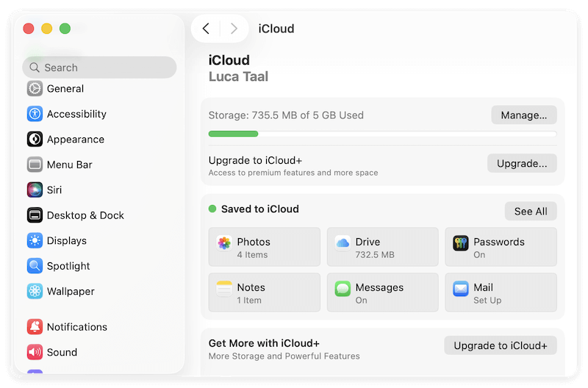Image resolution: width=588 pixels, height=388 pixels.
Task: Select the Siri icon in sidebar
Action: coord(35,190)
